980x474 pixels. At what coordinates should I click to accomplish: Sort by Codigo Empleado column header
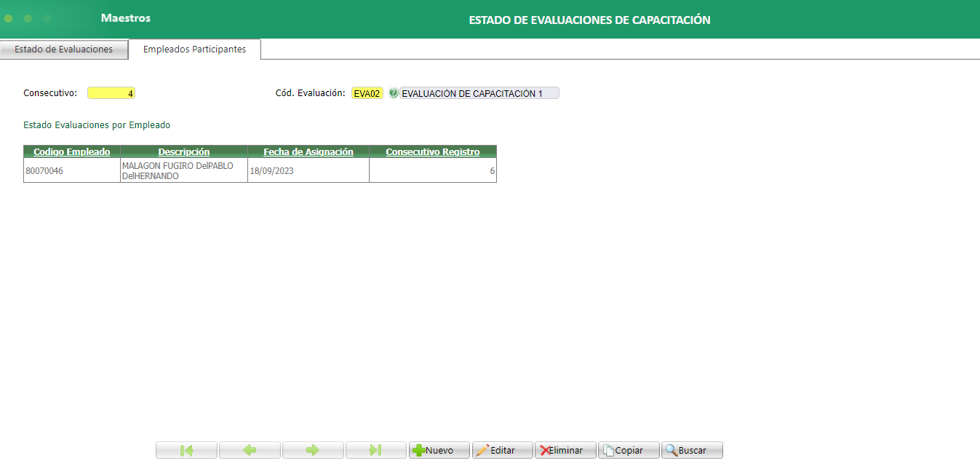click(x=72, y=151)
